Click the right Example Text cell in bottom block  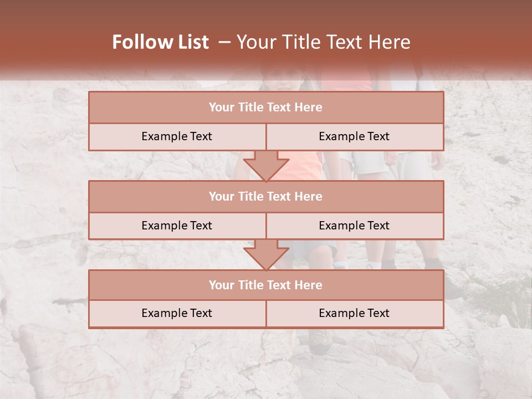355,314
